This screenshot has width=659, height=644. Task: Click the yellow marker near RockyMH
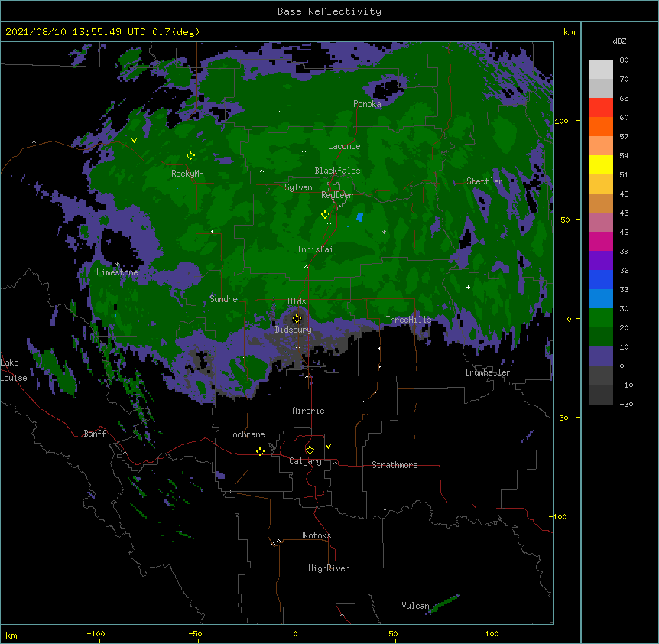[190, 155]
